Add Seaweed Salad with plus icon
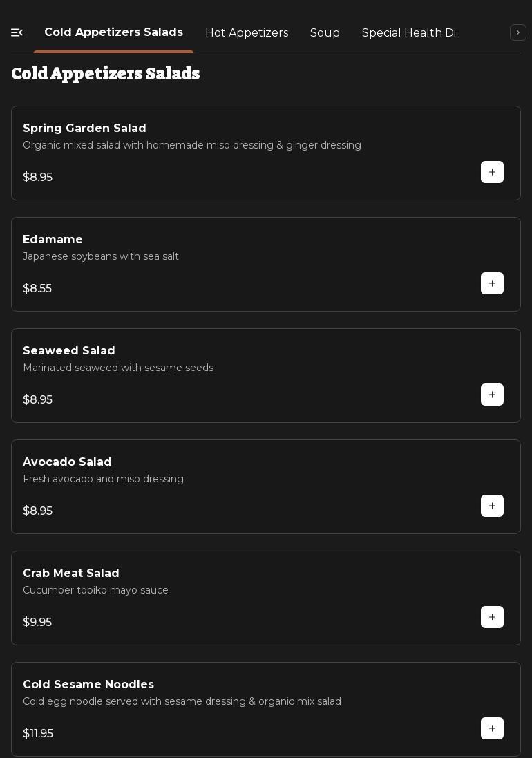The image size is (532, 758). pyautogui.click(x=492, y=395)
